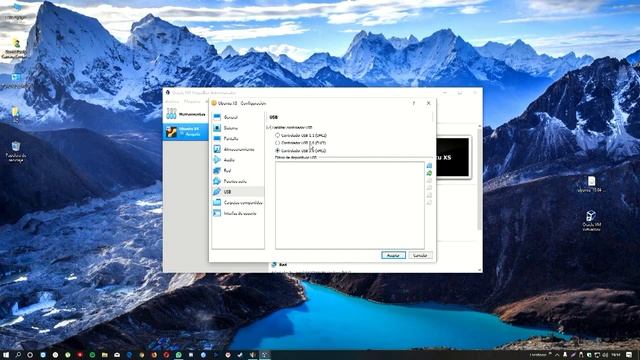Open the notification center in the system tray

coord(629,355)
